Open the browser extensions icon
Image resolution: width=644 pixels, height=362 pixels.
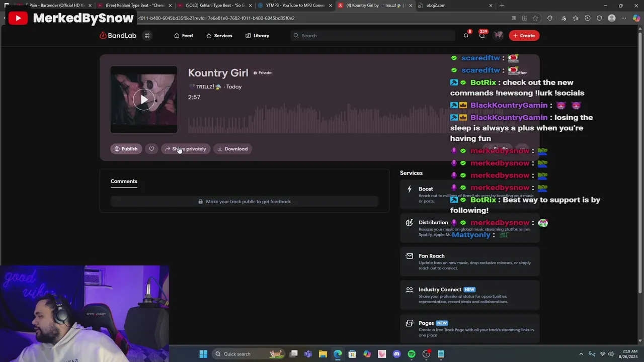tap(550, 18)
